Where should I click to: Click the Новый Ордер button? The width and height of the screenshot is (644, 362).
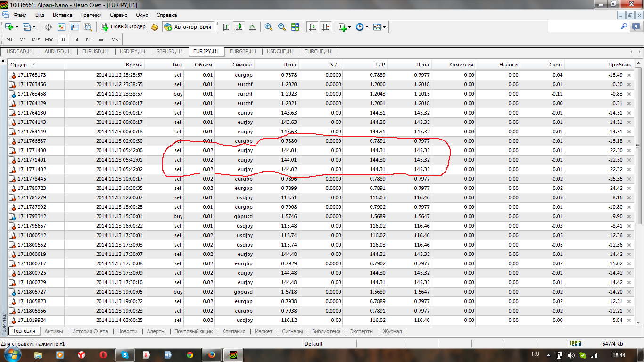coord(123,27)
